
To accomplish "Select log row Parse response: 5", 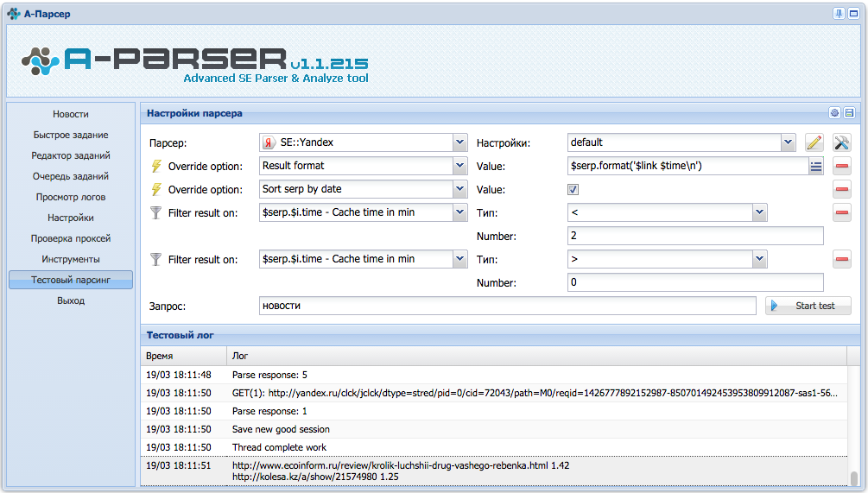I will [494, 375].
